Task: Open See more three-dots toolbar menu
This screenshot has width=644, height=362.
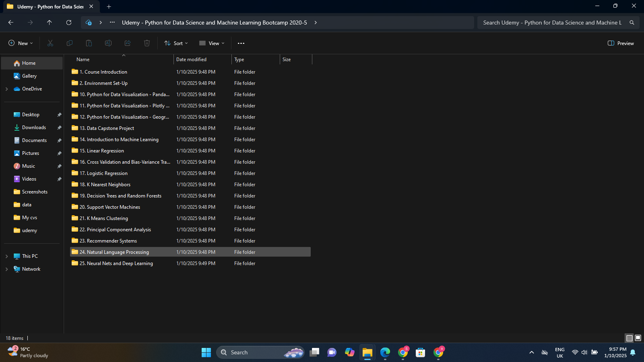Action: (x=241, y=43)
